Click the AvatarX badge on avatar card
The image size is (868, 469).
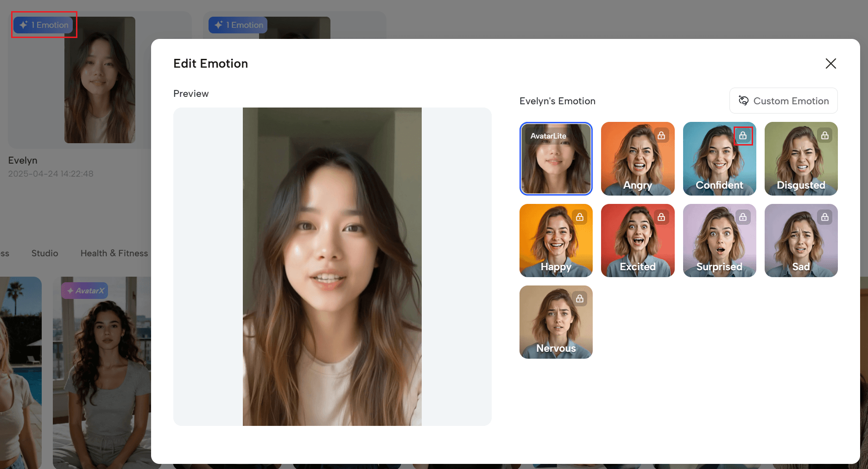click(85, 291)
